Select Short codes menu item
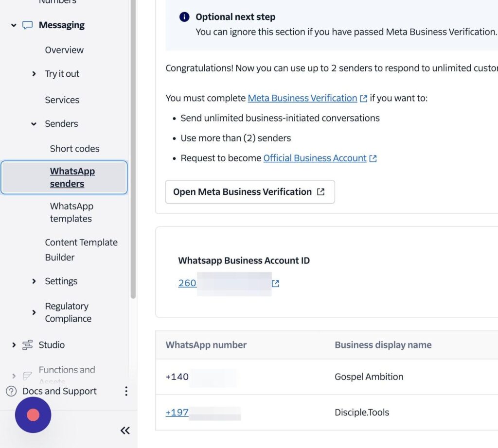Viewport: 498px width, 448px height. [x=74, y=149]
